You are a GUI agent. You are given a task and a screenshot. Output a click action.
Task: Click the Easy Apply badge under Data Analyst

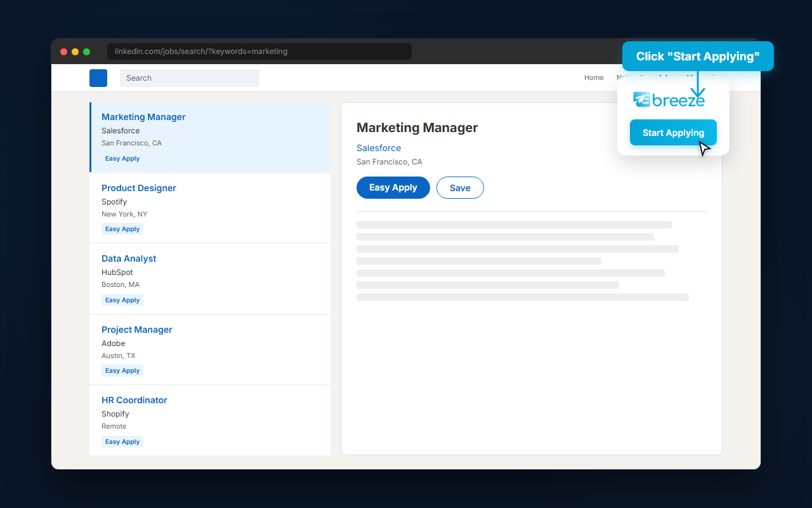122,300
